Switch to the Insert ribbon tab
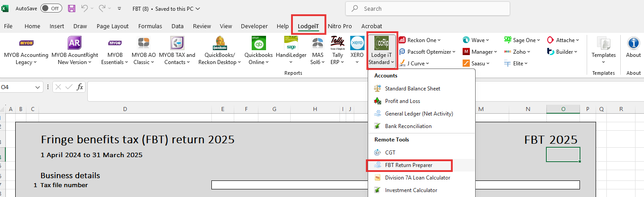Viewport: 644px width, 197px height. 57,26
